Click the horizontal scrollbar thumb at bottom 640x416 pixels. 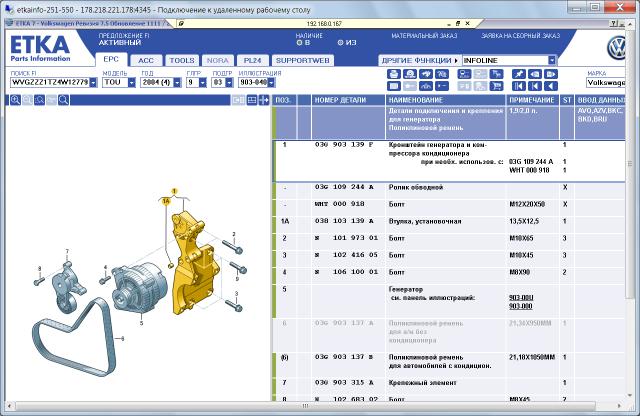[306, 406]
